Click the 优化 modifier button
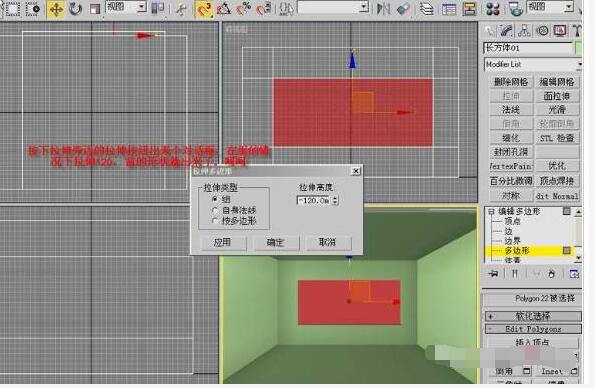 [x=557, y=166]
